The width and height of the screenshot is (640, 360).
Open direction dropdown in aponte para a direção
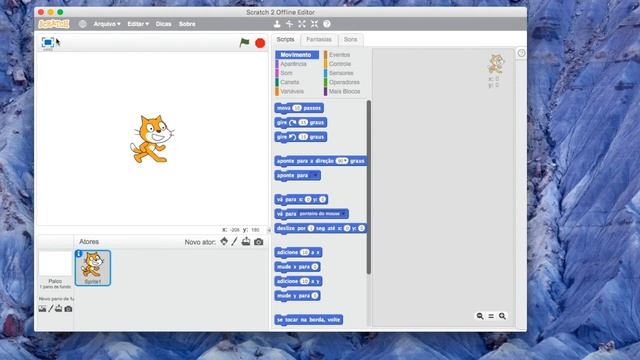(345, 161)
